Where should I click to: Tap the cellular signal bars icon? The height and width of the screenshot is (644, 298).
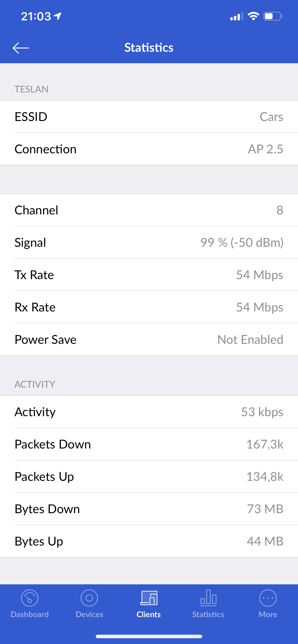pos(237,16)
